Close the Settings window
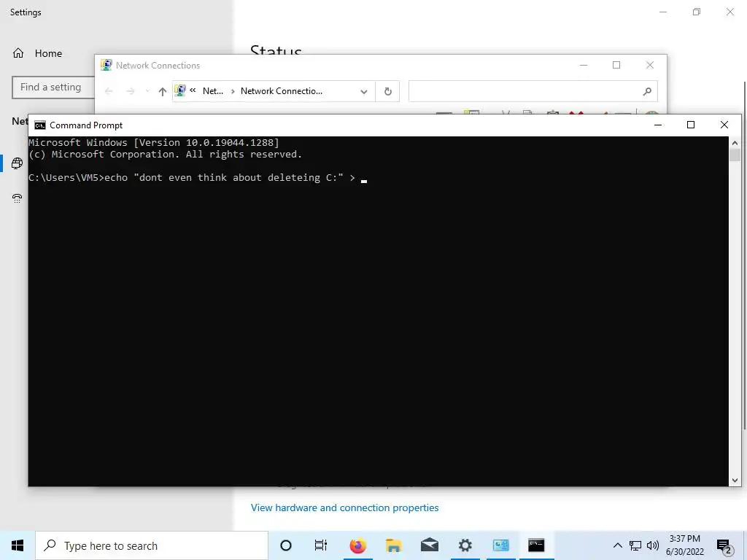Image resolution: width=747 pixels, height=560 pixels. pos(729,12)
